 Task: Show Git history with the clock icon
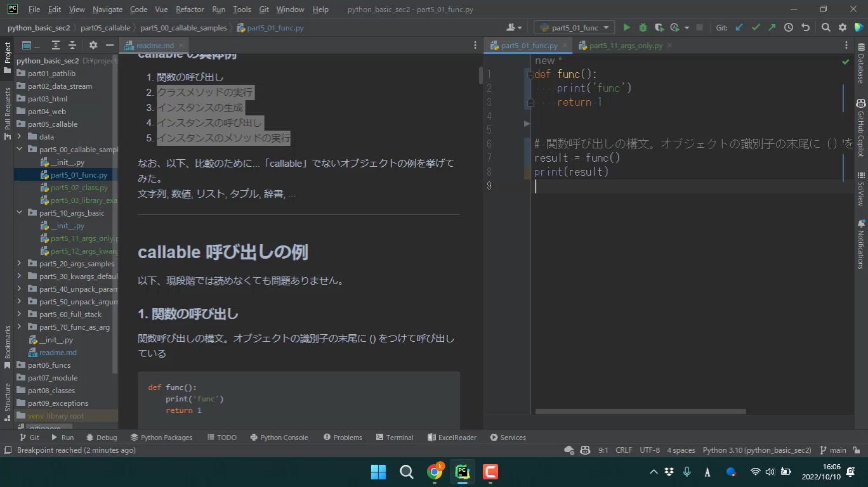tap(788, 27)
